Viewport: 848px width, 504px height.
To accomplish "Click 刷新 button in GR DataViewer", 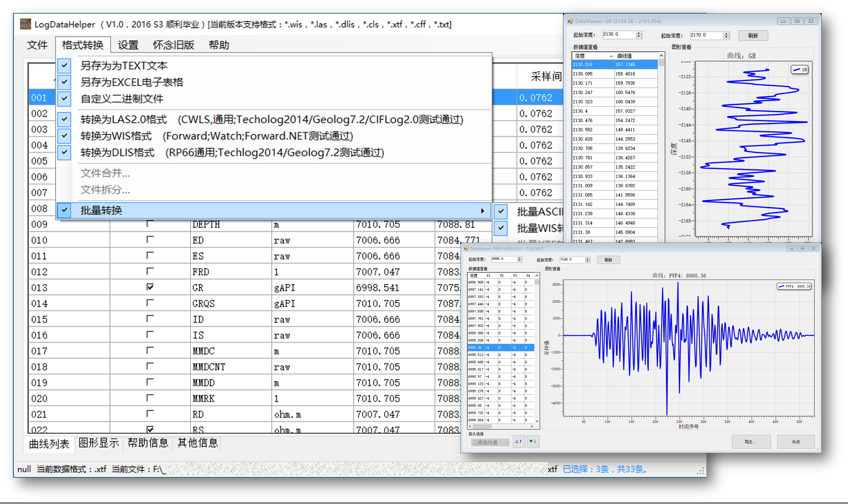I will [753, 36].
